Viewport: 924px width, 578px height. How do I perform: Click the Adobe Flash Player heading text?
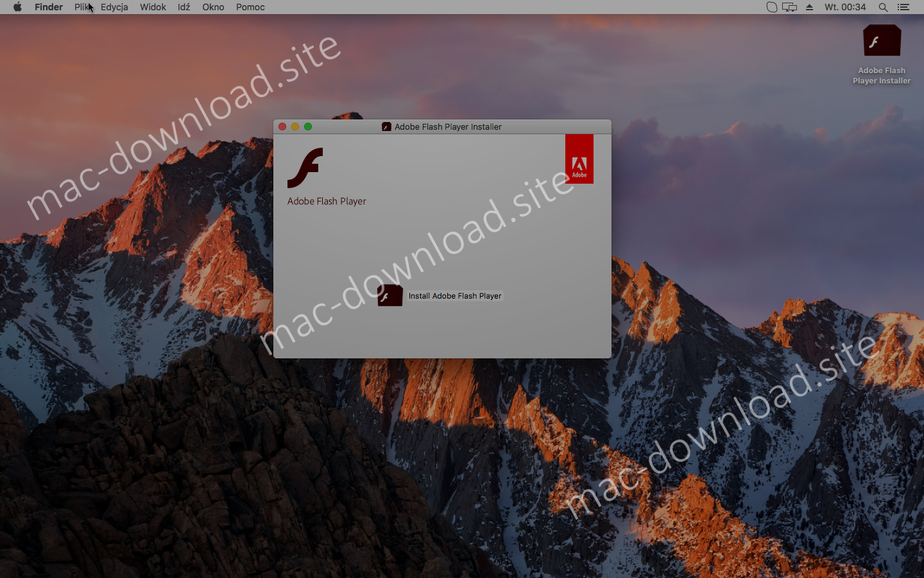point(327,201)
